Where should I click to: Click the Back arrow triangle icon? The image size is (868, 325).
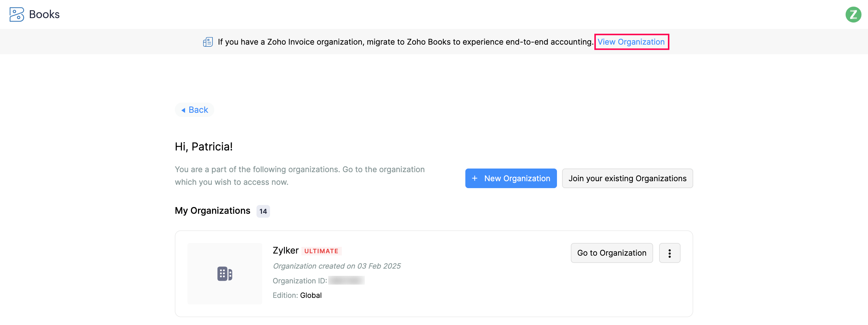[x=183, y=110]
